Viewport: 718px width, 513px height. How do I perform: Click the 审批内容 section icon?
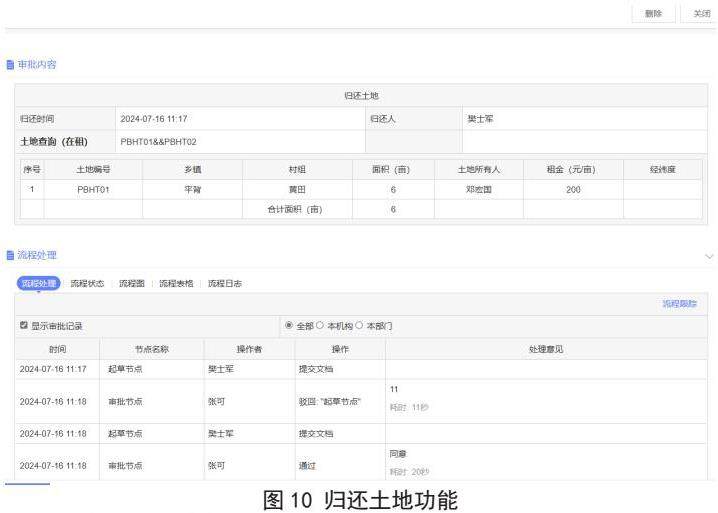point(11,65)
